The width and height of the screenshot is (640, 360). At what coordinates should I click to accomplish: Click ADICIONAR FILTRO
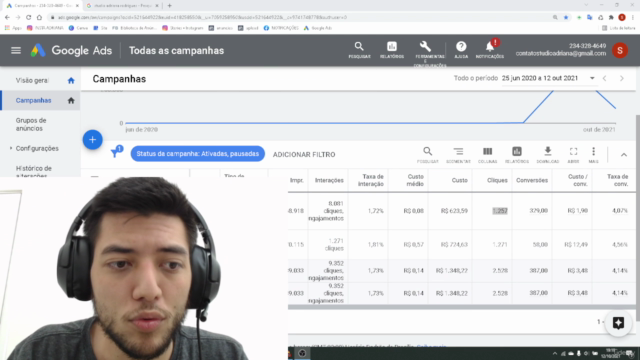tap(304, 154)
